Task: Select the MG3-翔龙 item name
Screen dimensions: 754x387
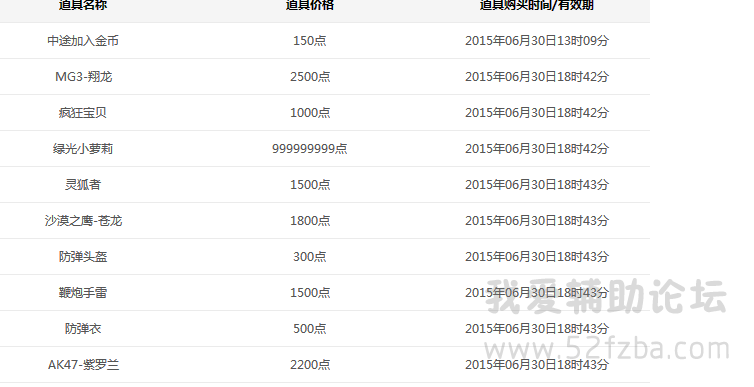Action: [x=84, y=77]
